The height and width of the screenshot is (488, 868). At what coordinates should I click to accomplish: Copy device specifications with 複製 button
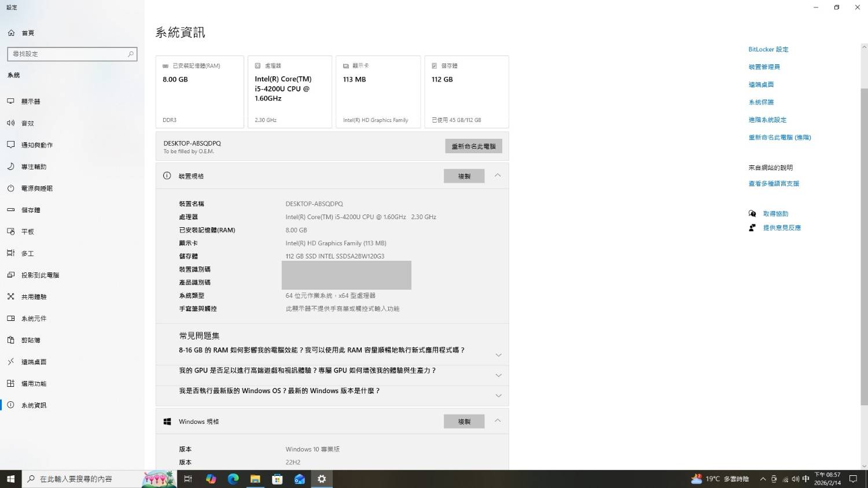[x=464, y=176]
